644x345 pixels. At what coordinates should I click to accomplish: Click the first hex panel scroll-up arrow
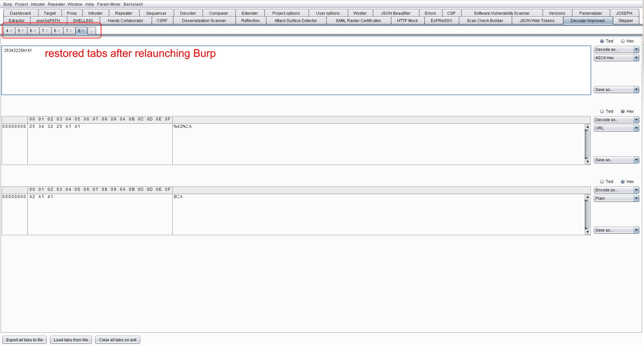(587, 127)
